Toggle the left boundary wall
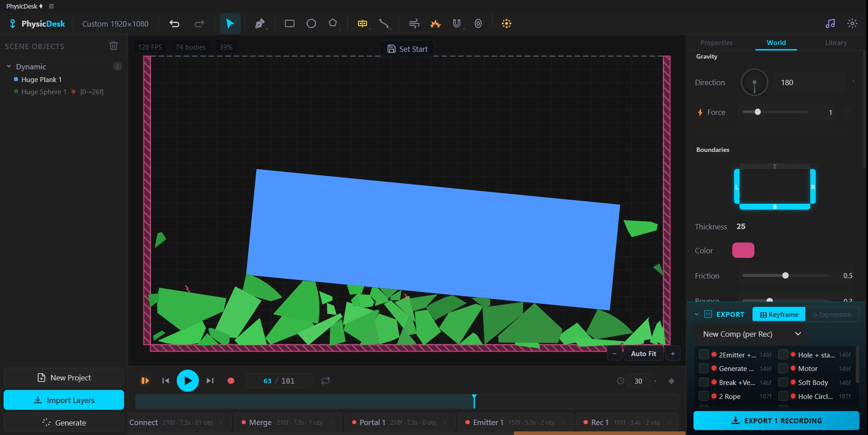This screenshot has height=435, width=868. pyautogui.click(x=737, y=187)
